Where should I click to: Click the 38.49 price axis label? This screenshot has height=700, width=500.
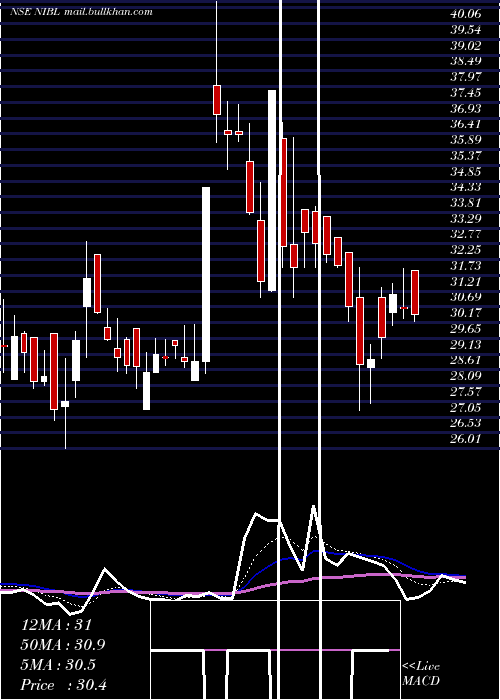466,61
